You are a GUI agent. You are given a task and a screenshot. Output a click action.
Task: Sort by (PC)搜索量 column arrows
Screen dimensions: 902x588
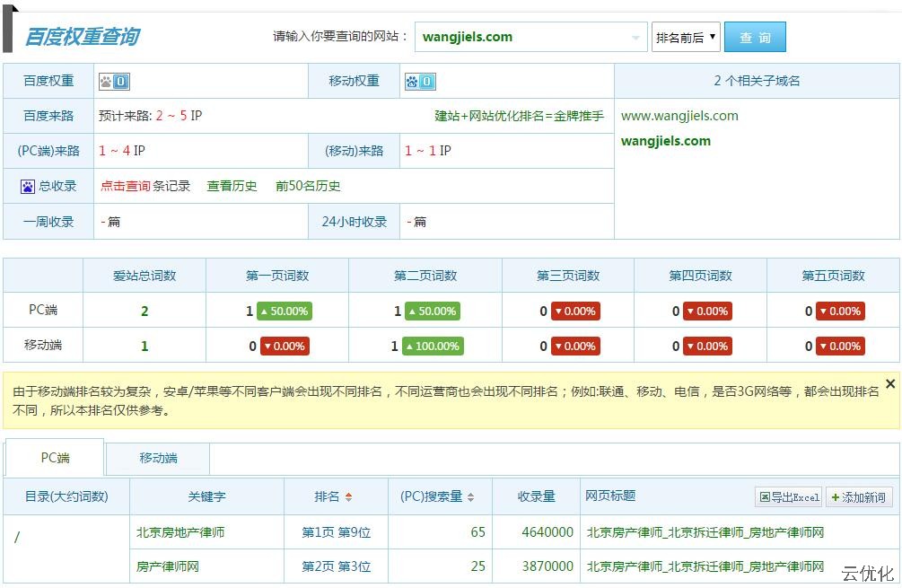point(470,497)
